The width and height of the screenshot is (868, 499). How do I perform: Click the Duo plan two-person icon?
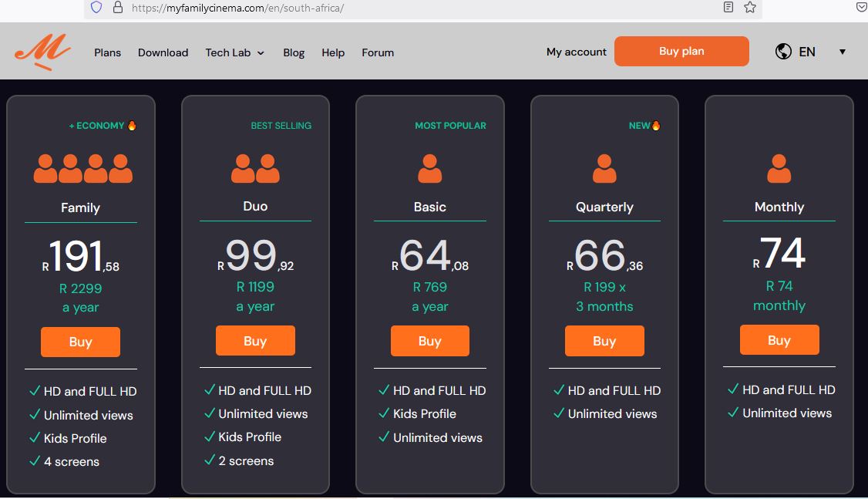pos(255,168)
